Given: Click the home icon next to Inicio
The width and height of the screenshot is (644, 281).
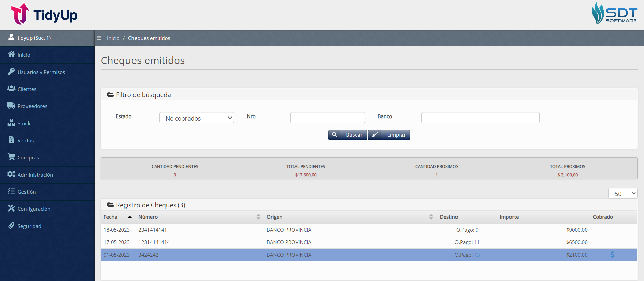Looking at the screenshot, I should coord(11,54).
